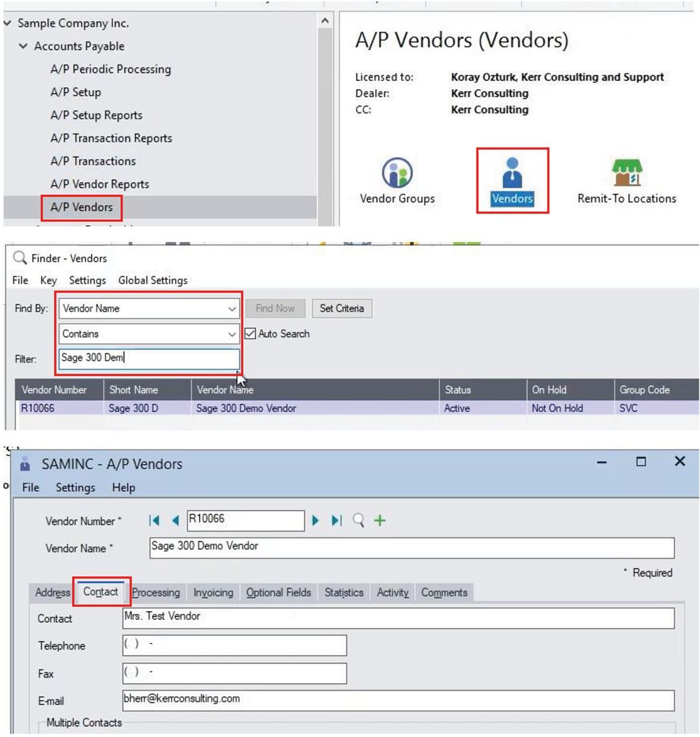Open Finder File menu
The image size is (700, 737).
click(20, 280)
